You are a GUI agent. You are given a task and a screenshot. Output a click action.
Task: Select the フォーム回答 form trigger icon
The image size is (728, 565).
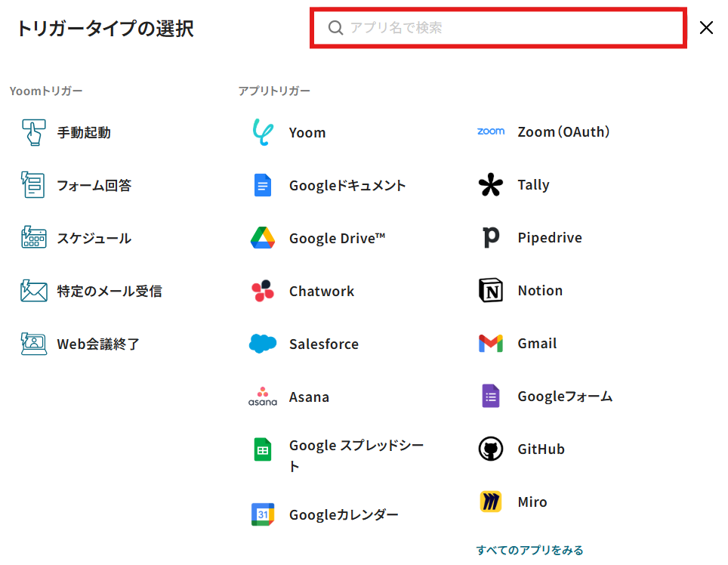[33, 185]
